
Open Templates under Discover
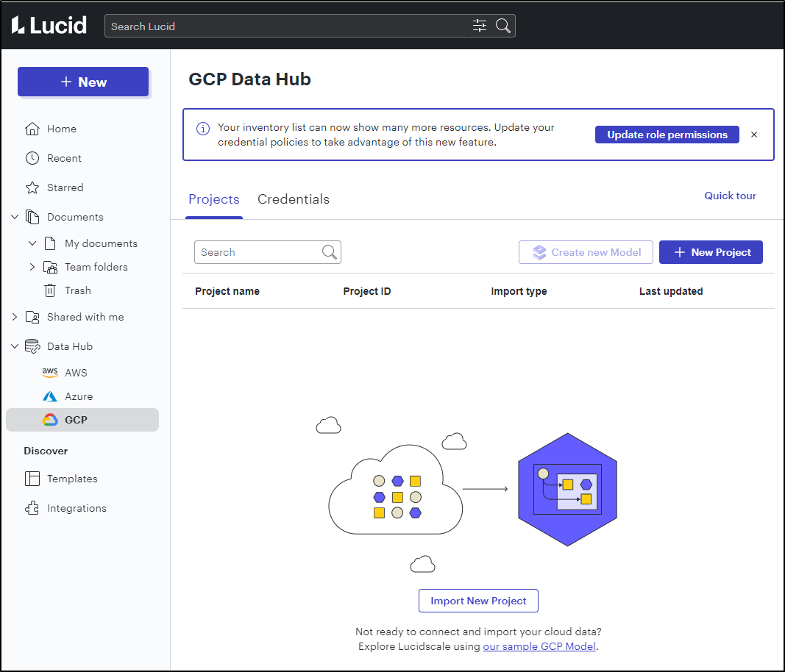coord(72,479)
